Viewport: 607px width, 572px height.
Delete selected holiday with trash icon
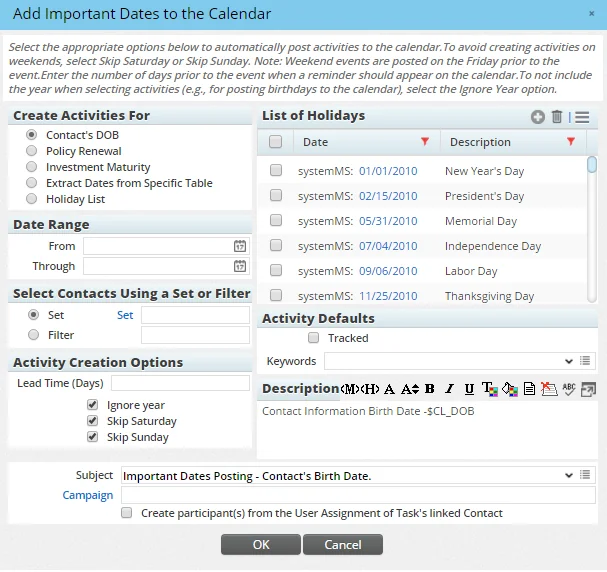coord(557,116)
